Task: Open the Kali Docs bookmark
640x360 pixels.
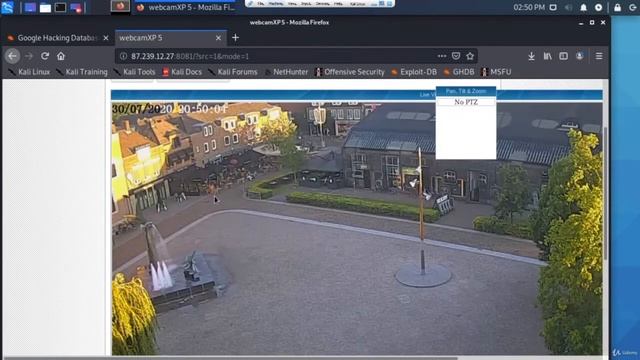Action: [x=182, y=72]
